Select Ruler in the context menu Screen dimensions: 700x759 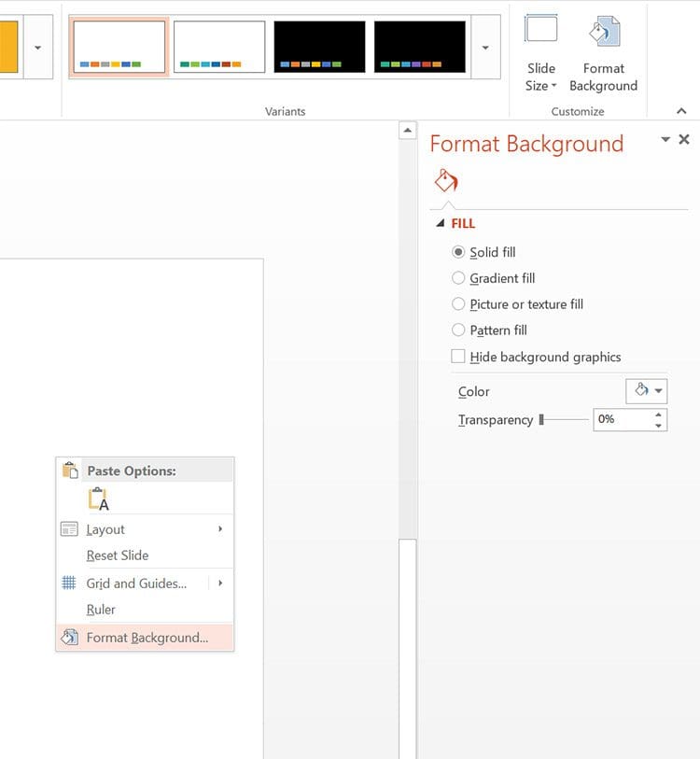(101, 609)
